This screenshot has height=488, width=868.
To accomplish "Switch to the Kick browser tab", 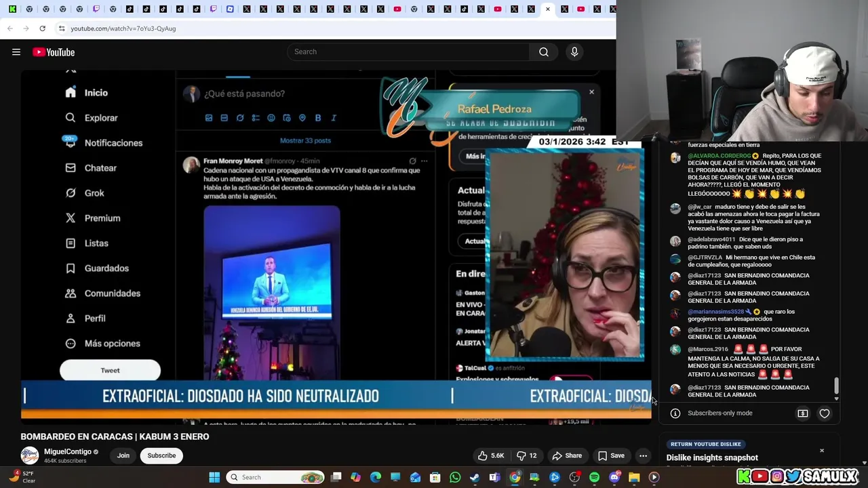I will tap(12, 9).
